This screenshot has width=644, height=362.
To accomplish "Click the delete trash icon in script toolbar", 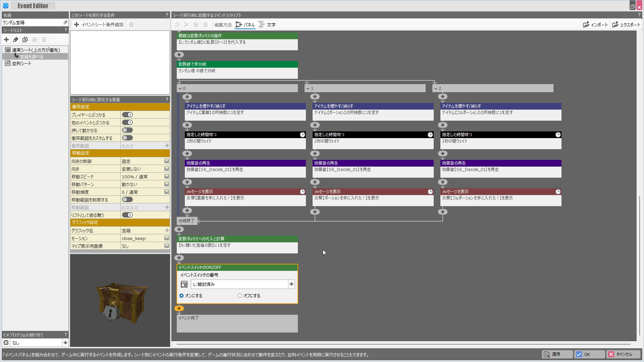I will [x=205, y=24].
